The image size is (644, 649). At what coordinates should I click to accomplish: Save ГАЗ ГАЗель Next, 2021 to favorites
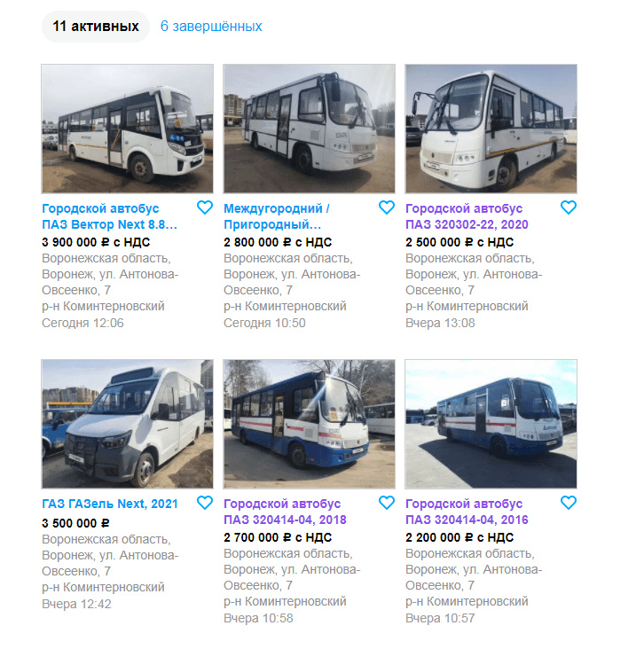[x=205, y=503]
